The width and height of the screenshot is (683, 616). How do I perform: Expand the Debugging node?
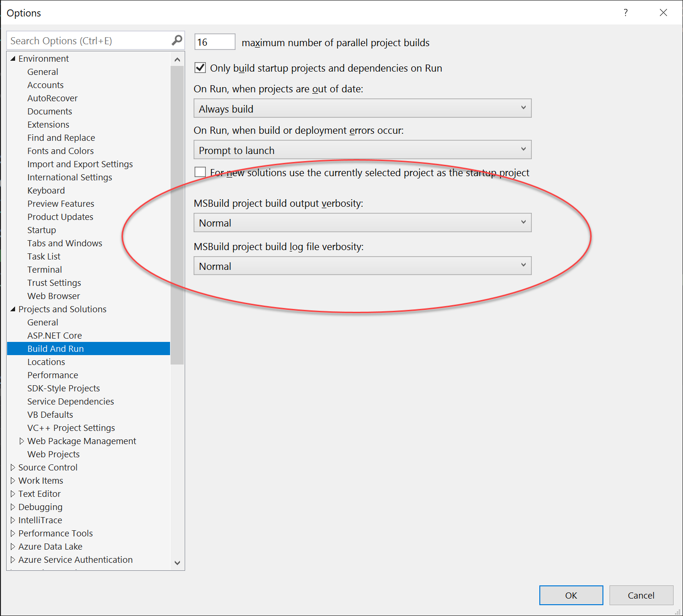point(13,507)
